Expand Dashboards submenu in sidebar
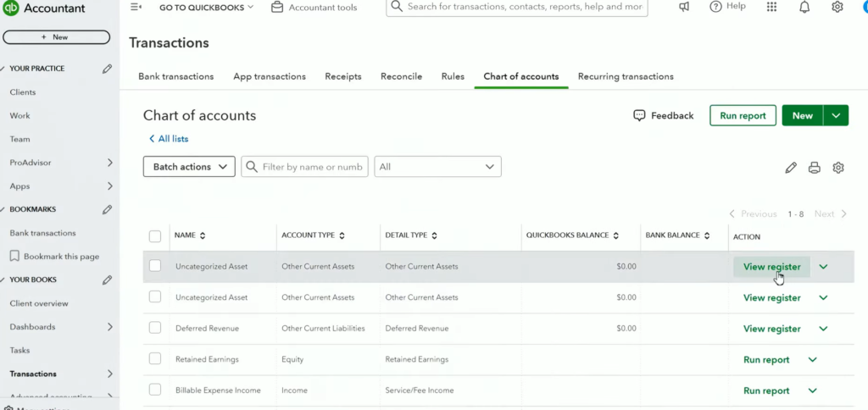 coord(109,327)
